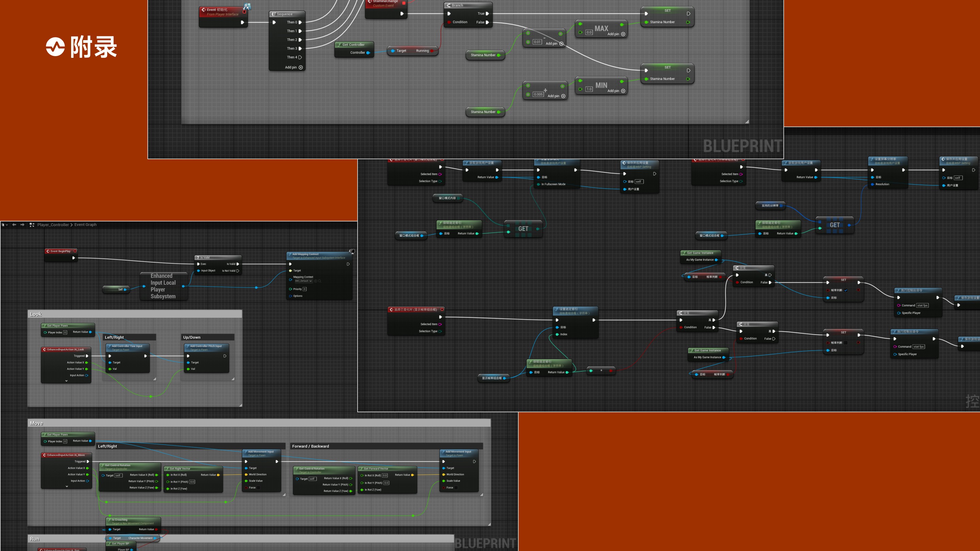Click the 显示帧率组合框 variable node
Image resolution: width=980 pixels, height=551 pixels.
click(493, 378)
